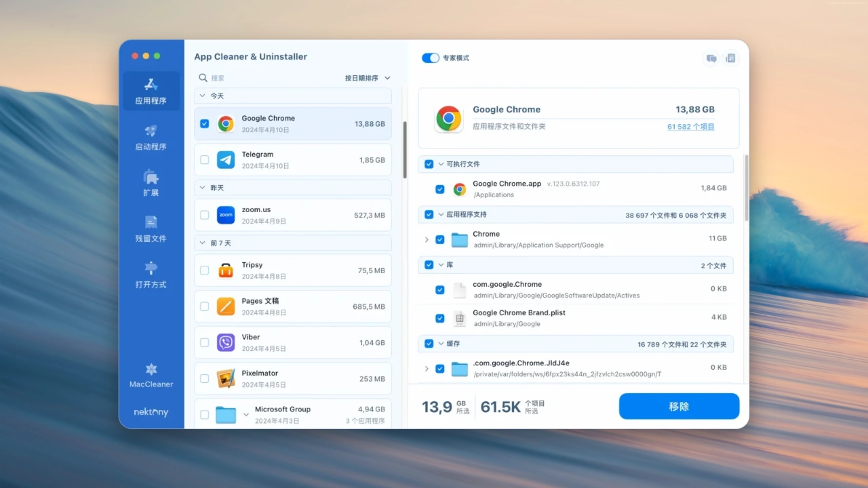
Task: Click the text 38 697 个文件和 6 068 个文件夹
Action: coord(676,216)
